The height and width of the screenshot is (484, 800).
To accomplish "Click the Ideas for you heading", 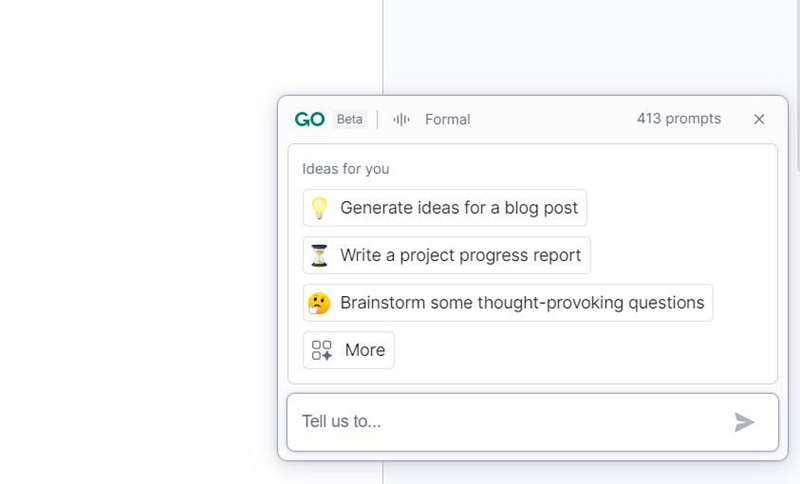I will [346, 169].
